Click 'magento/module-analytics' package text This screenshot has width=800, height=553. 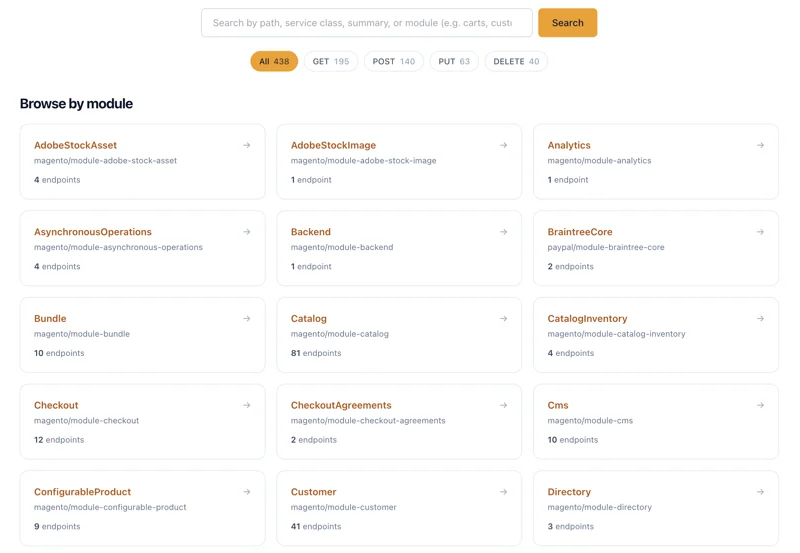click(599, 161)
